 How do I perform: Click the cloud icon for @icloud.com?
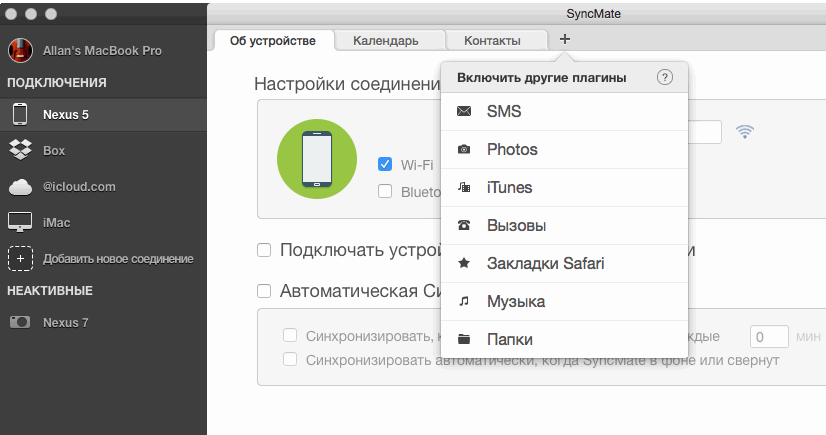(20, 187)
